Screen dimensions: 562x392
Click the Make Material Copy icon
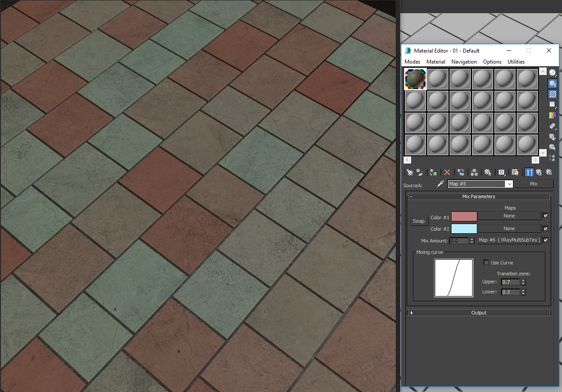point(461,172)
